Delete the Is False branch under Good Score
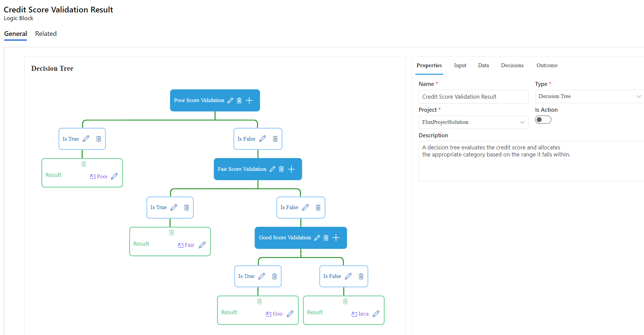The image size is (644, 335). [361, 276]
